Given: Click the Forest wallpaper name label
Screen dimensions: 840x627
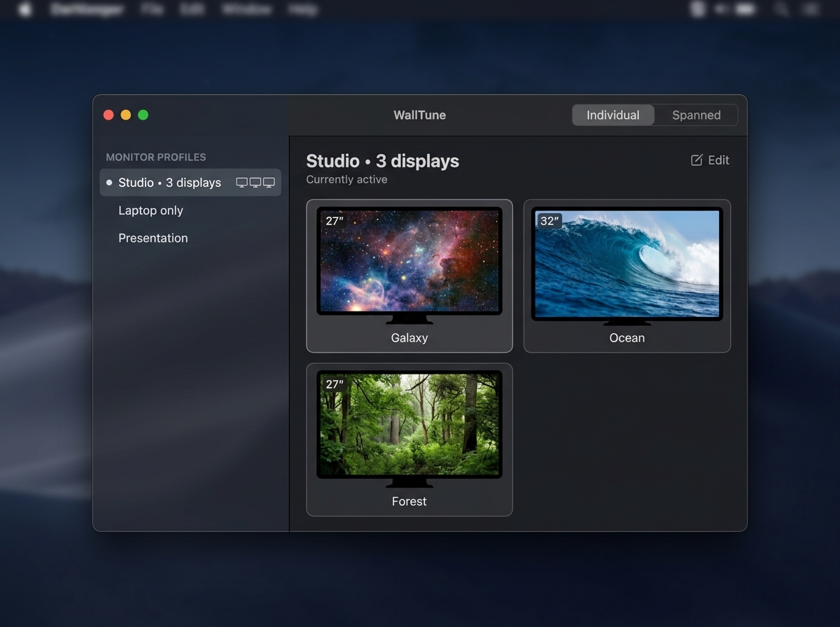Looking at the screenshot, I should click(409, 502).
